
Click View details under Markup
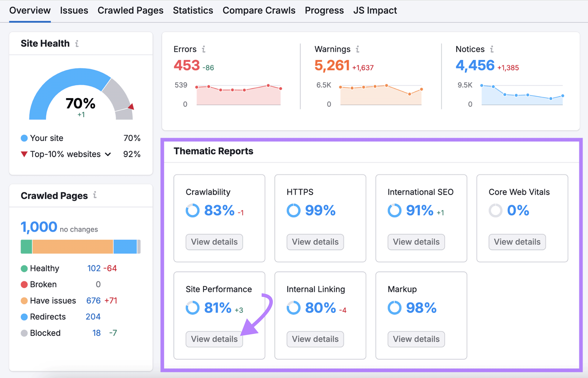tap(416, 339)
